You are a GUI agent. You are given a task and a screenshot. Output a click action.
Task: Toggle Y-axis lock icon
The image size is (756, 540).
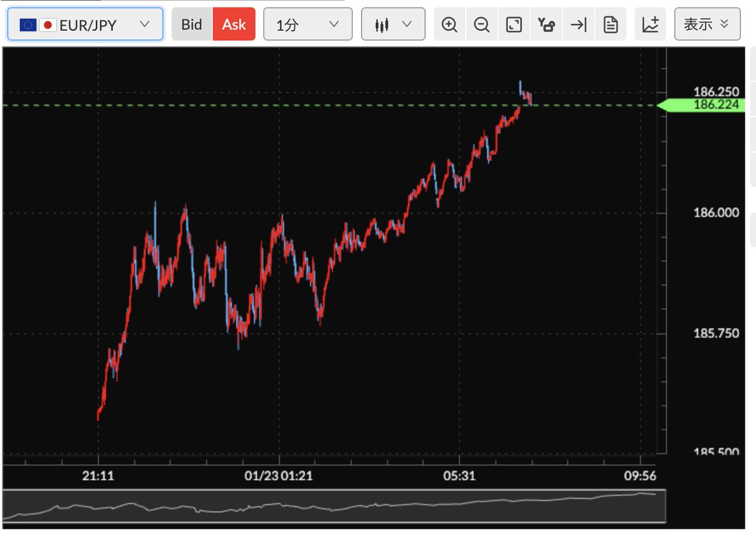pos(546,25)
